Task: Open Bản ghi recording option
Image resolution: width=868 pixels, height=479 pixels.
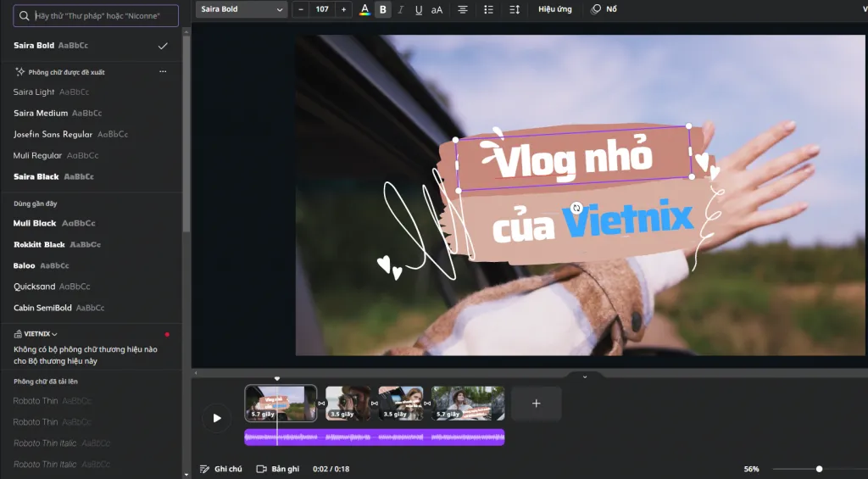Action: pyautogui.click(x=278, y=469)
